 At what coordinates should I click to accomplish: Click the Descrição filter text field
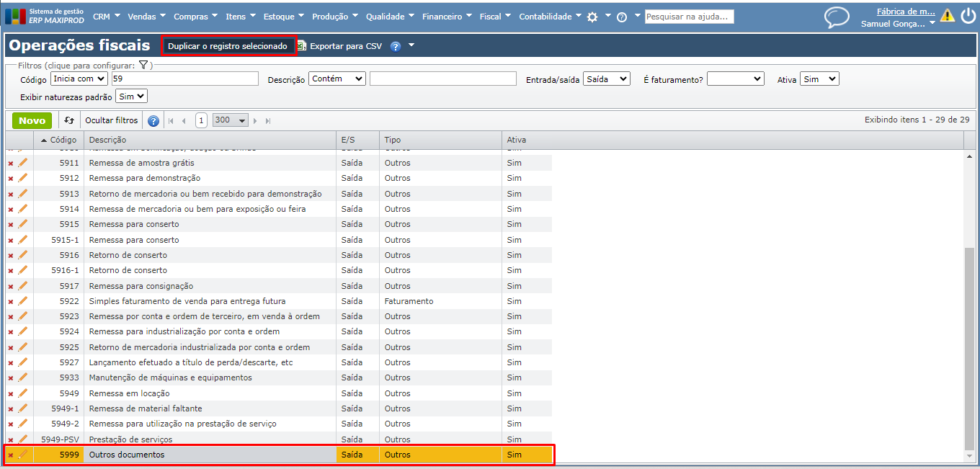point(442,79)
